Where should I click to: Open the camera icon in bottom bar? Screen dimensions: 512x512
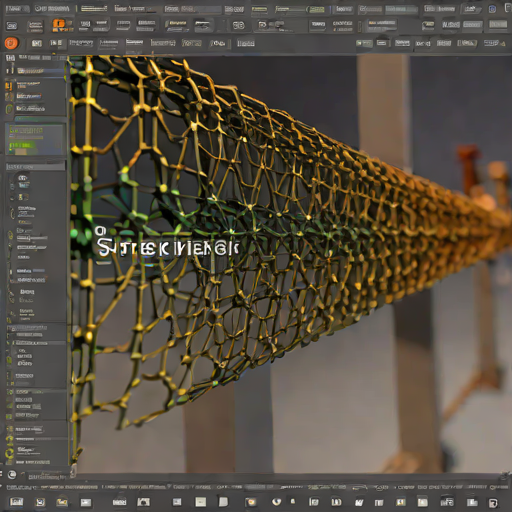[144, 502]
